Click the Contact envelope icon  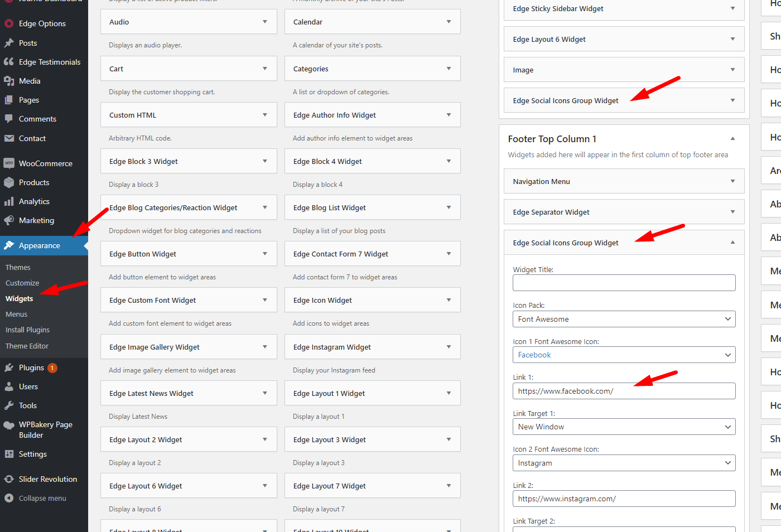(x=9, y=138)
